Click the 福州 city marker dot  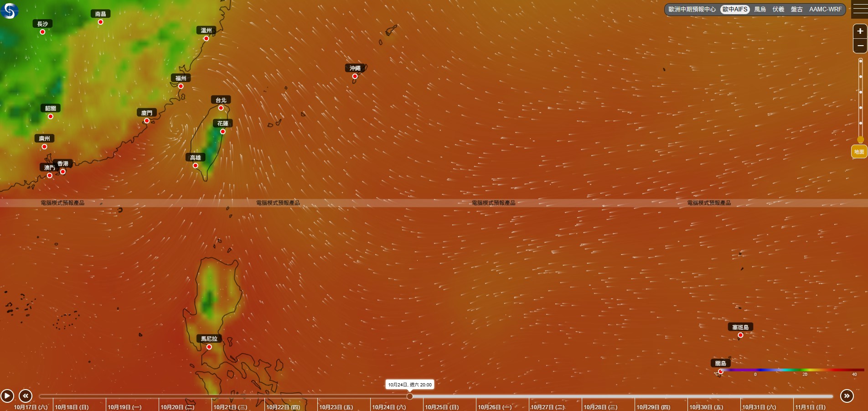click(x=181, y=86)
